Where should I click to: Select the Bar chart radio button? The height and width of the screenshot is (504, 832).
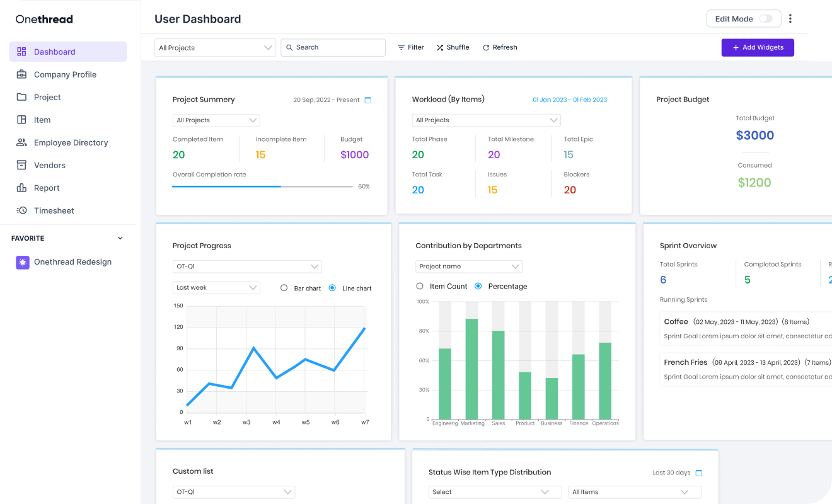pyautogui.click(x=284, y=288)
